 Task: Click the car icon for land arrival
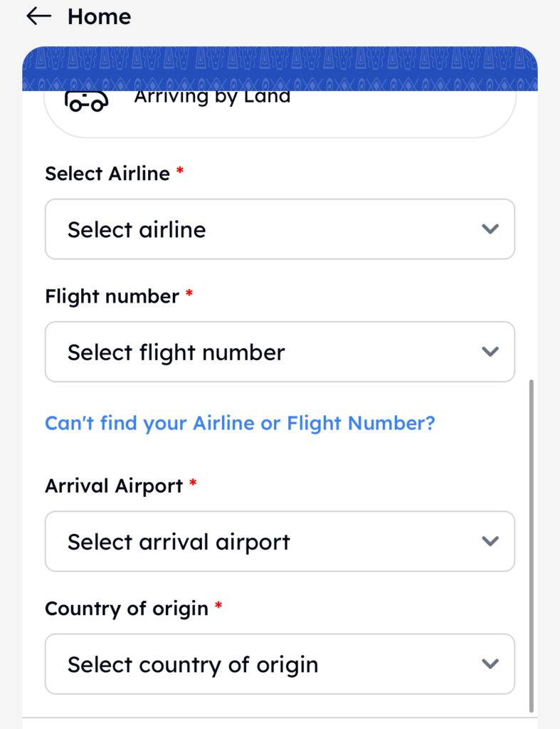pos(86,102)
